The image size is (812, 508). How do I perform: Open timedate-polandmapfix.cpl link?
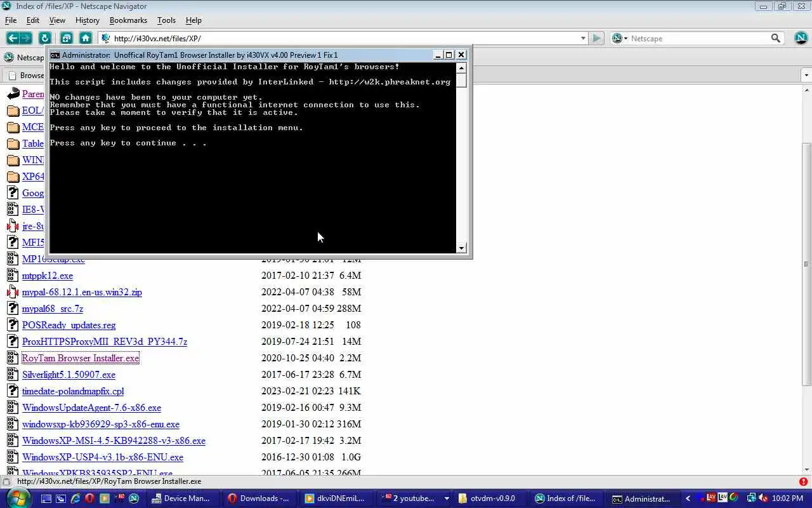[x=73, y=391]
